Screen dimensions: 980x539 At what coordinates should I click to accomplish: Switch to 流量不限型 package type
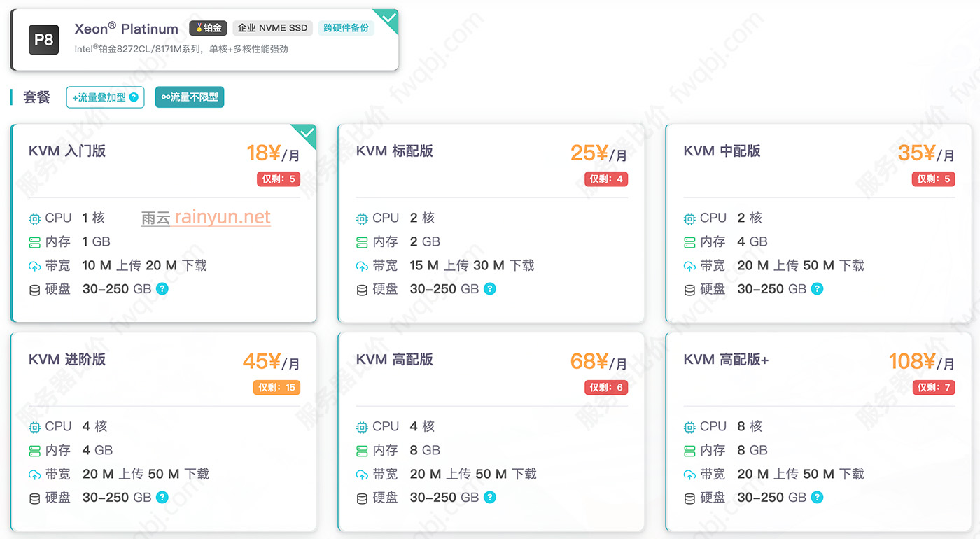tap(189, 97)
